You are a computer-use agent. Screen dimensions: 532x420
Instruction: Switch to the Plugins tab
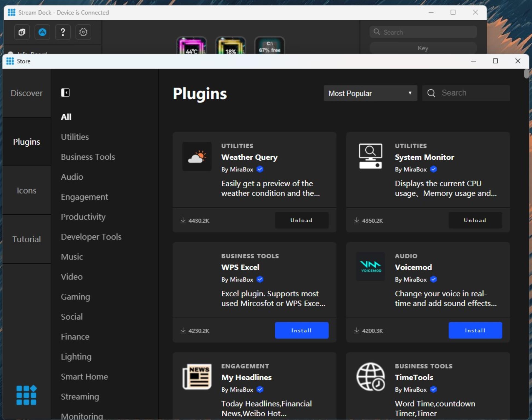(x=27, y=142)
